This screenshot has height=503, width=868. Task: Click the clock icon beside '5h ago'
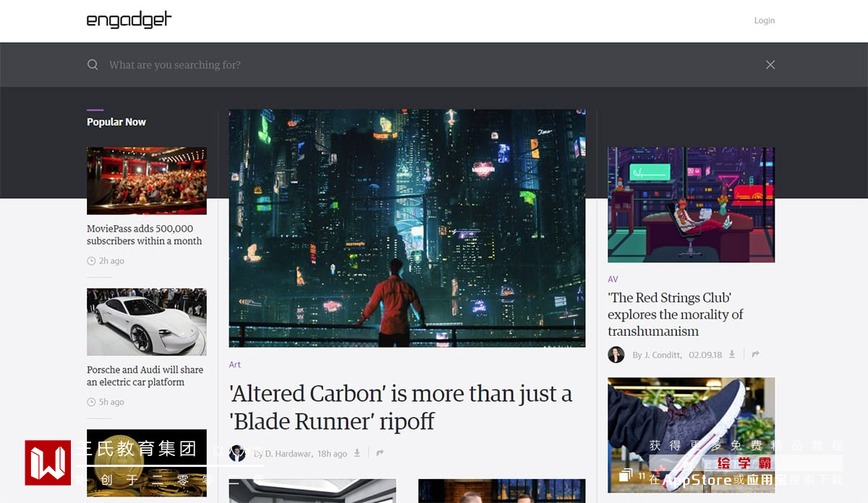(x=91, y=402)
